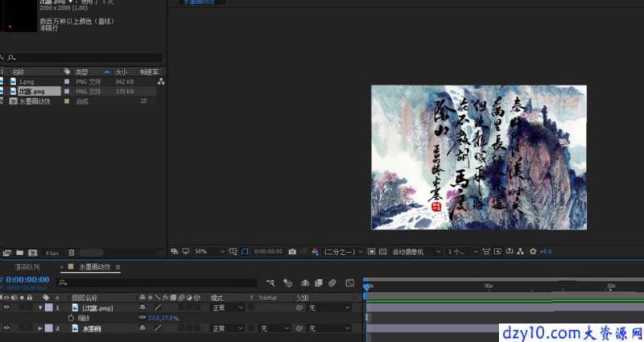
Task: Enable the motion blur icon in the timeline
Action: click(x=332, y=283)
